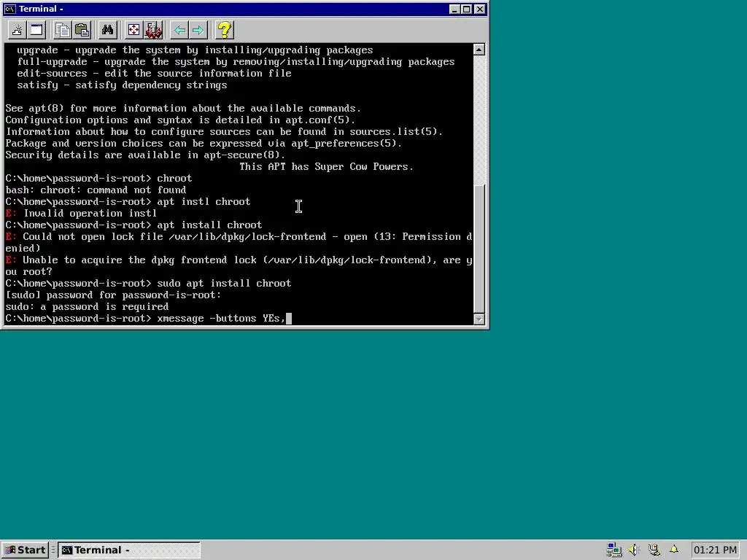Click the 'Invalid operation instl' error line

coord(81,214)
